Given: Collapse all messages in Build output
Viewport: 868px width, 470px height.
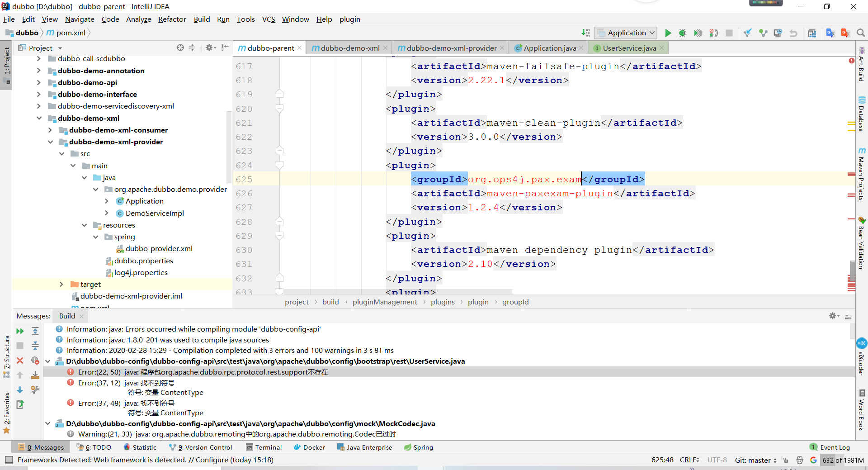Looking at the screenshot, I should (x=35, y=346).
